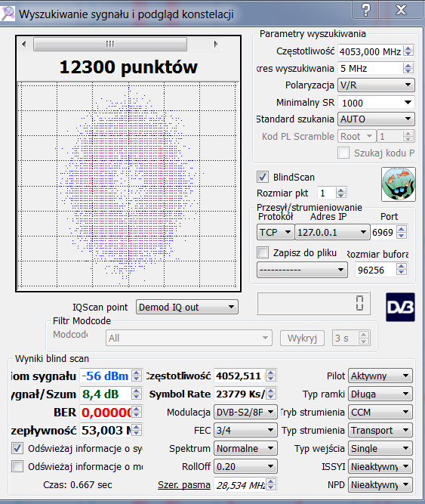Open the Typ ramki Długa dropdown
The height and width of the screenshot is (504, 425).
coord(380,394)
